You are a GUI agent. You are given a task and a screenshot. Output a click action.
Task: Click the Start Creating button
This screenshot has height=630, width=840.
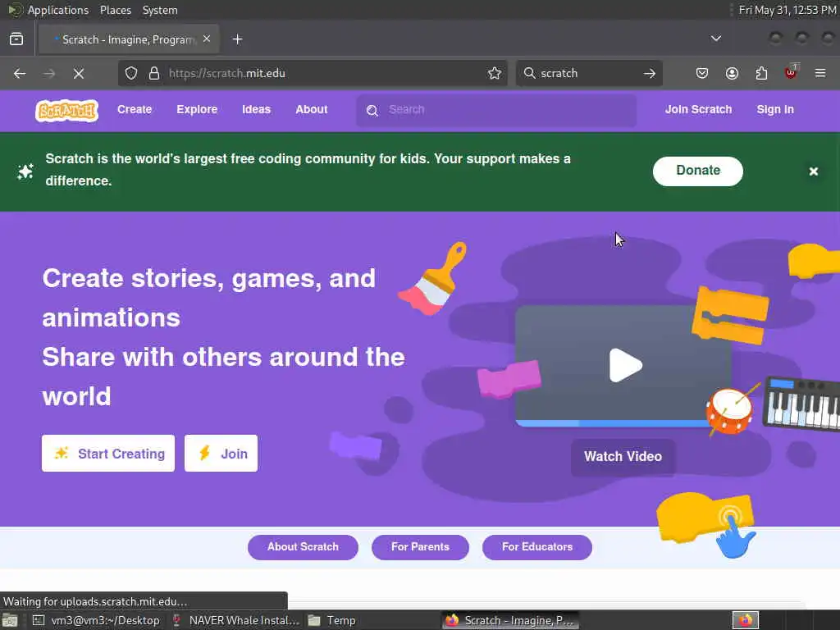point(108,453)
